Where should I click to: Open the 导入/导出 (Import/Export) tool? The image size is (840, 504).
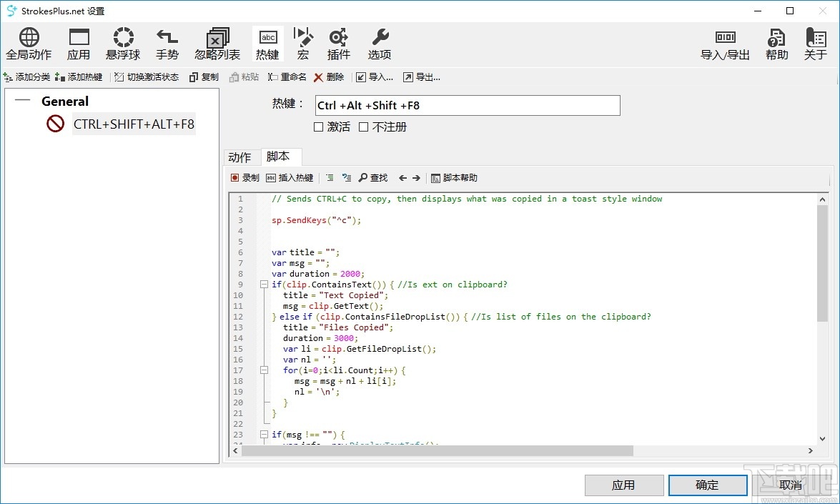point(724,43)
